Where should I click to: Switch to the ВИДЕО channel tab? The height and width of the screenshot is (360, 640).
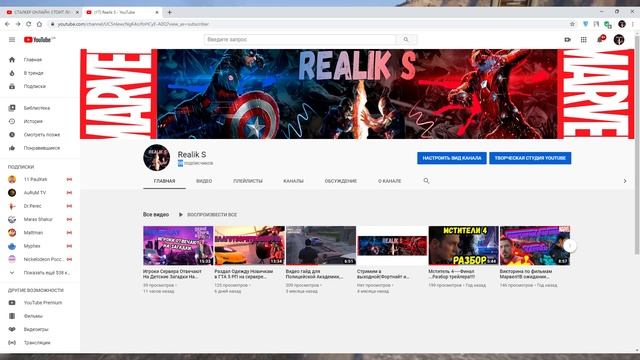click(204, 181)
